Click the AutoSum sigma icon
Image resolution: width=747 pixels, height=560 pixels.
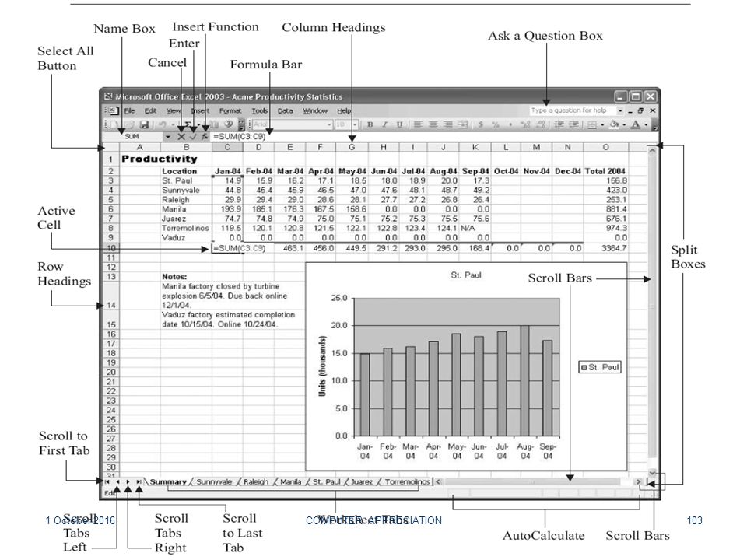(188, 124)
